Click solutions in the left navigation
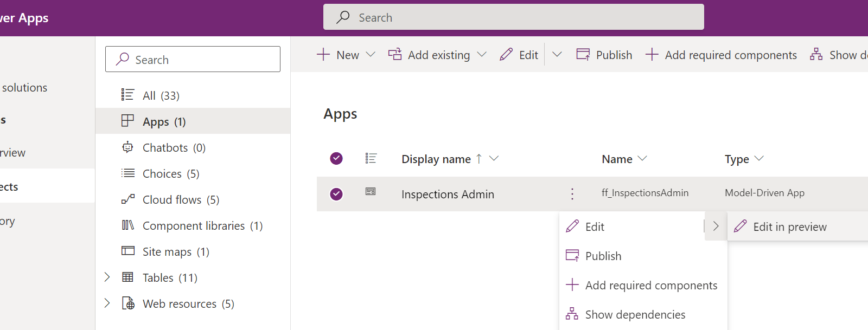This screenshot has width=868, height=330. (x=24, y=87)
